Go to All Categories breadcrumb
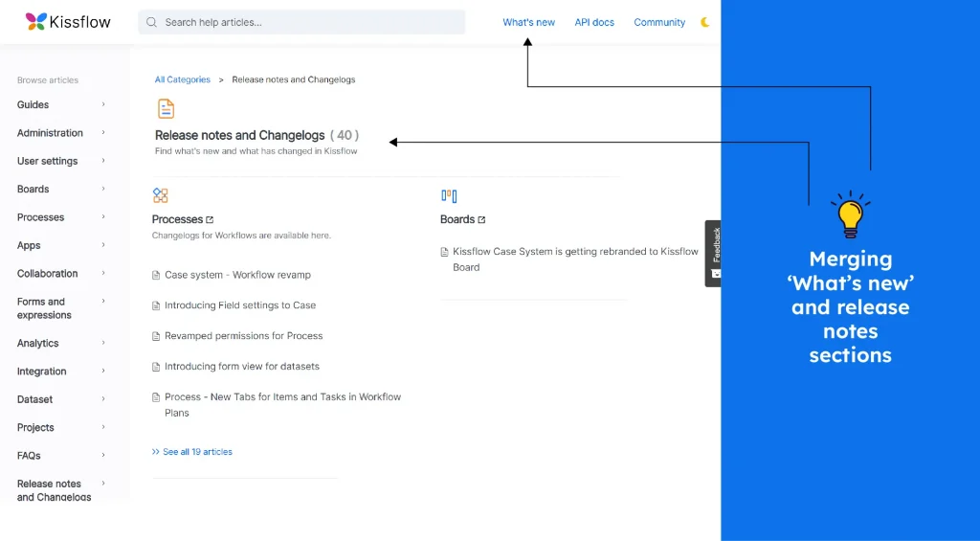The image size is (980, 541). [x=183, y=79]
